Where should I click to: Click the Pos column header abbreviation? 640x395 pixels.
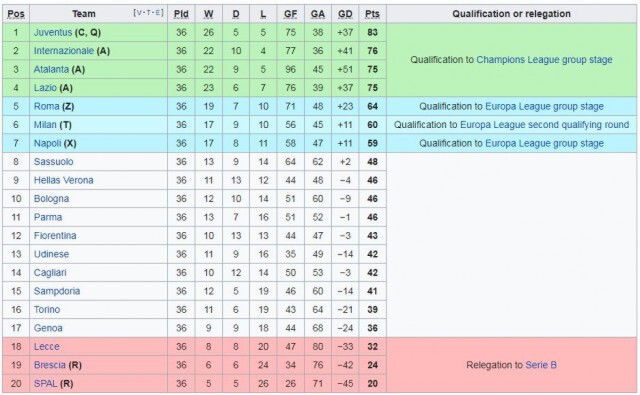16,14
